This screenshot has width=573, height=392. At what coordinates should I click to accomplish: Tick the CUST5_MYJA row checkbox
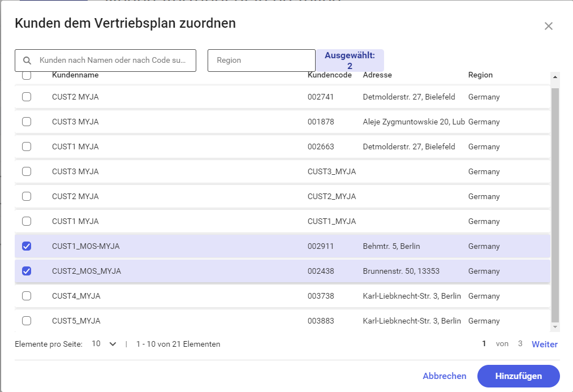pyautogui.click(x=27, y=321)
